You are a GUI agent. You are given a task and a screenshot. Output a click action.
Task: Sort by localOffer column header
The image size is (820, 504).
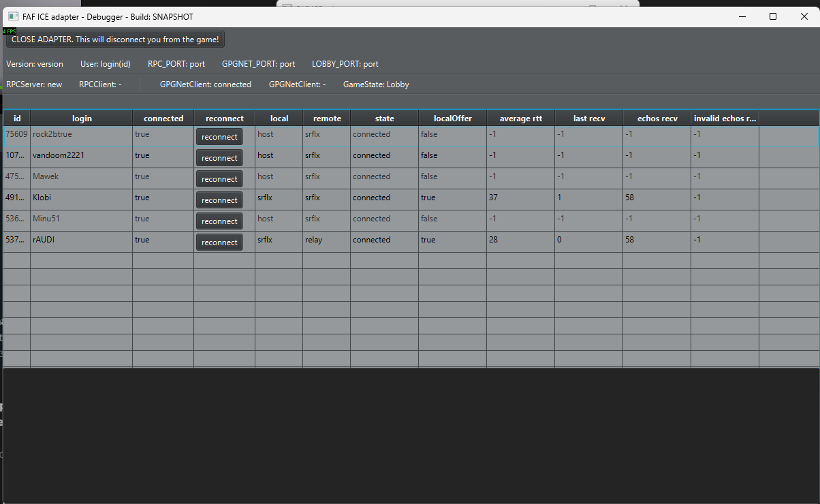tap(453, 118)
